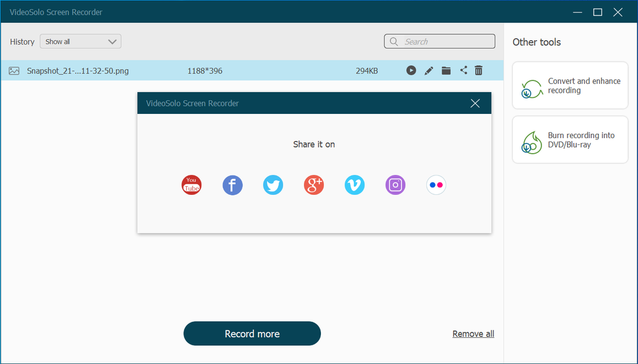Click the Other tools heading
Screen dimensions: 638x364
pos(536,42)
